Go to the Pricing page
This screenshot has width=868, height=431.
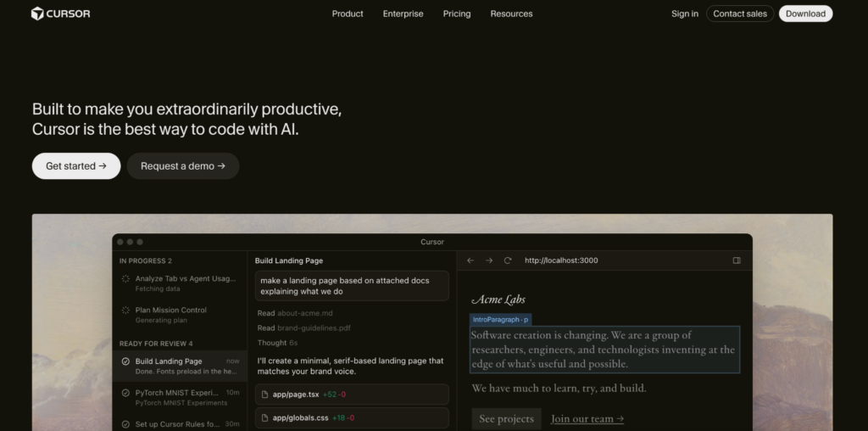[x=457, y=14]
